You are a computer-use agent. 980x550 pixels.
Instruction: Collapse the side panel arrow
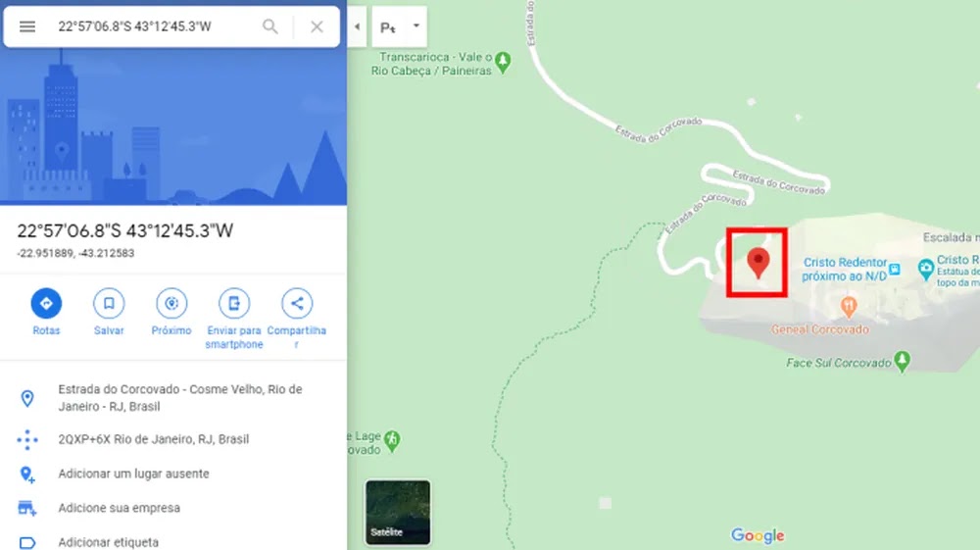coord(357,26)
